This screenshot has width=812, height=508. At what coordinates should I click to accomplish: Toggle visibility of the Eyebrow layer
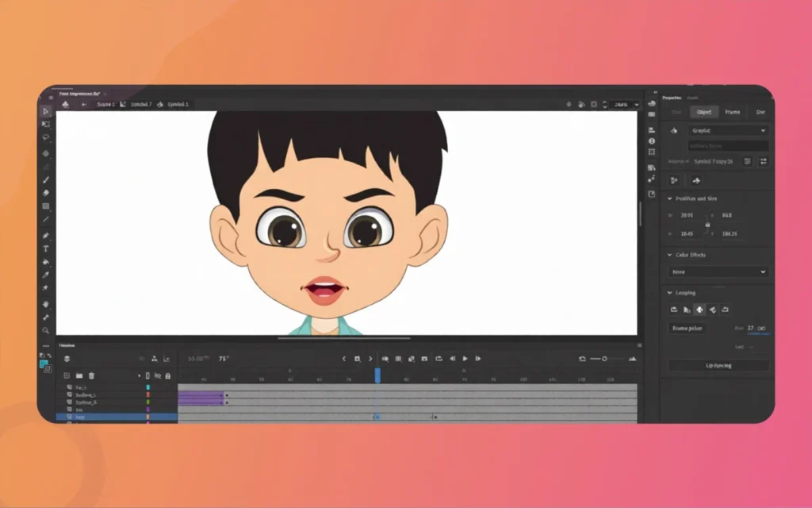[x=158, y=394]
